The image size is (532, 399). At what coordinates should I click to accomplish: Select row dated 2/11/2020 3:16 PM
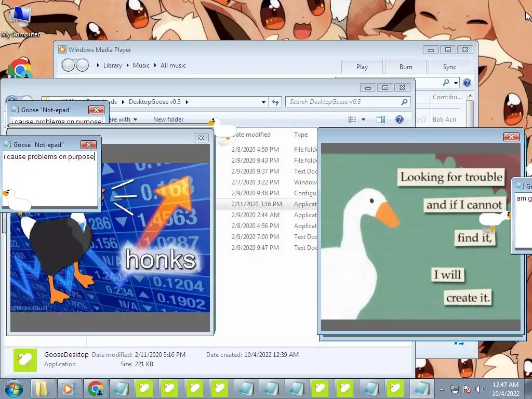[267, 204]
